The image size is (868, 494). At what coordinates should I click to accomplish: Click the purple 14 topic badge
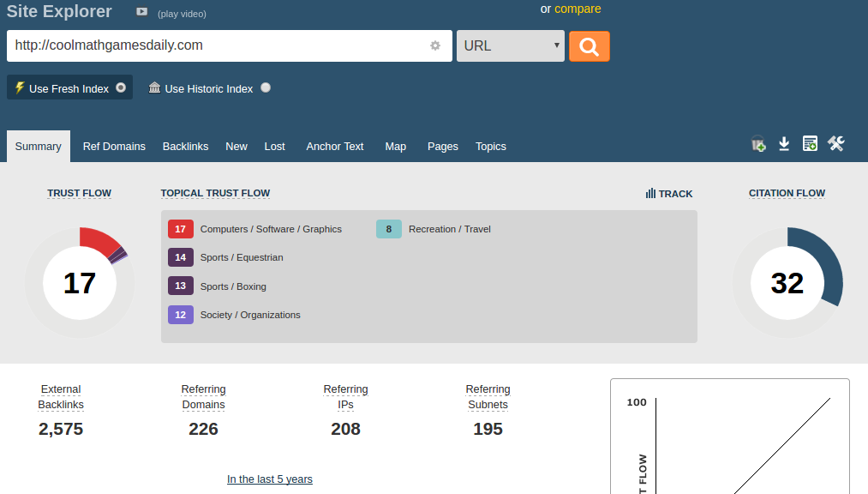(x=181, y=257)
